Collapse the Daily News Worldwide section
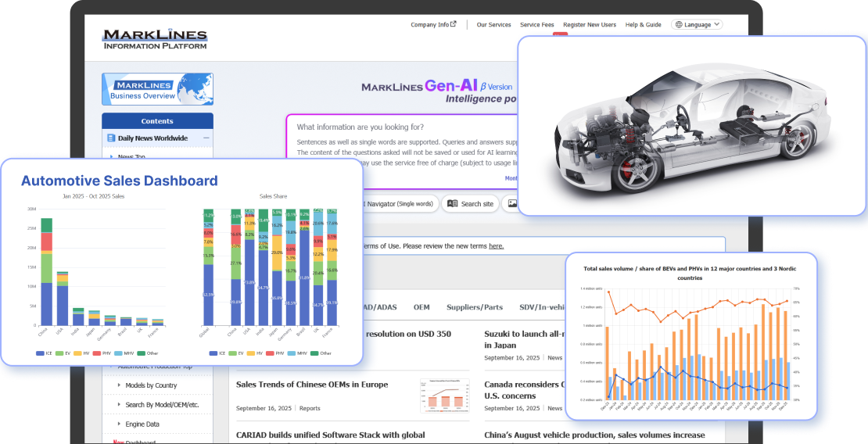Viewport: 868px width, 444px height. (206, 138)
